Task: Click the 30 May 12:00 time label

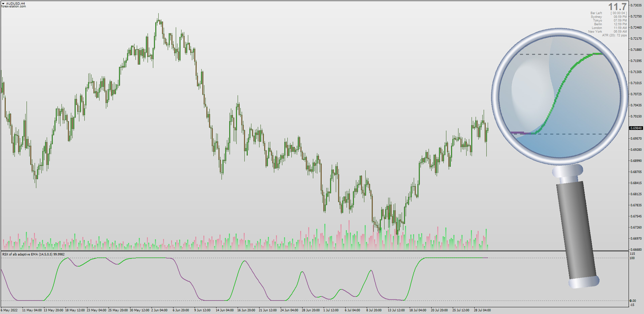Action: tap(139, 310)
